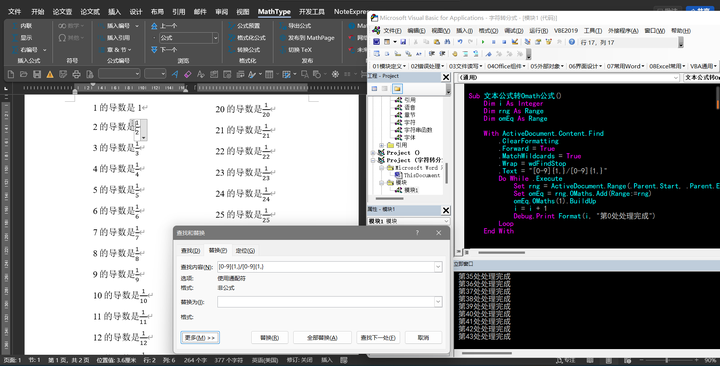Toggle Folders view in Project panel
The width and height of the screenshot is (720, 366).
coord(397,89)
